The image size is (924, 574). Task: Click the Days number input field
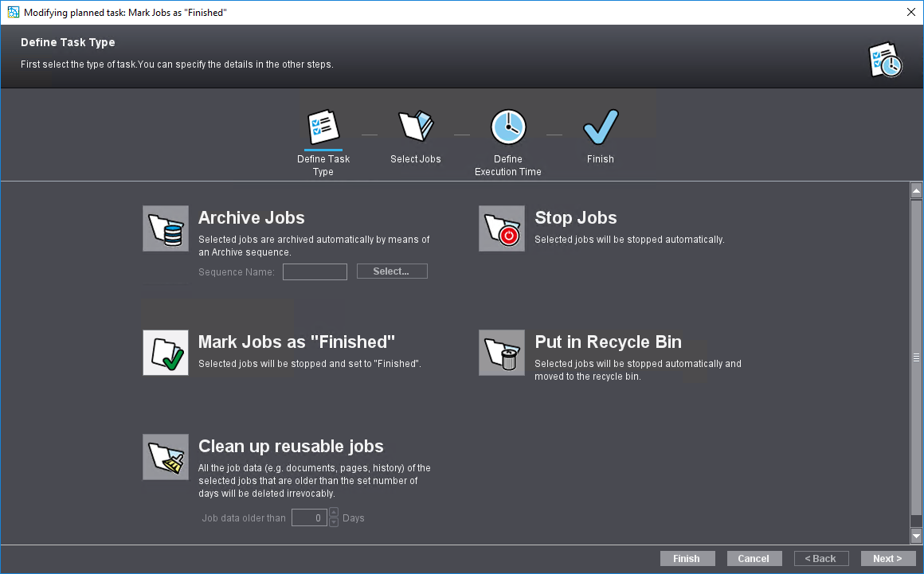click(x=309, y=518)
